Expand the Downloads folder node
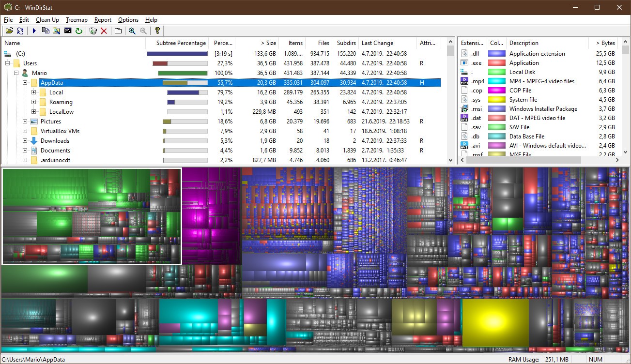Screen dimensions: 631x364 pyautogui.click(x=25, y=141)
